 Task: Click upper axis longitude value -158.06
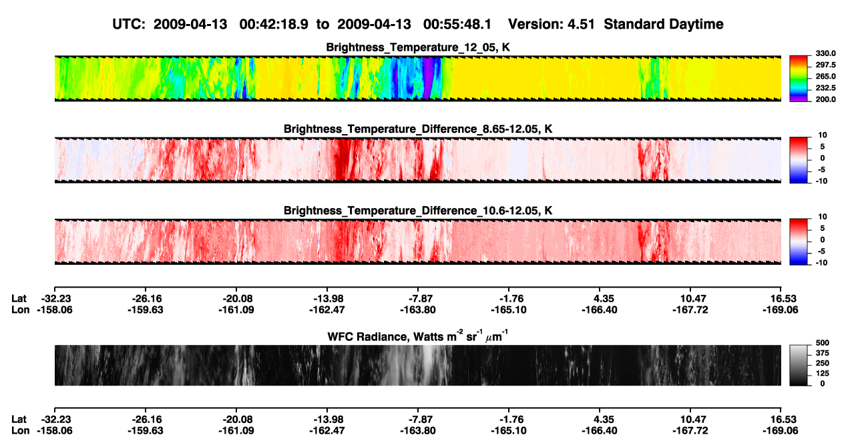click(55, 310)
